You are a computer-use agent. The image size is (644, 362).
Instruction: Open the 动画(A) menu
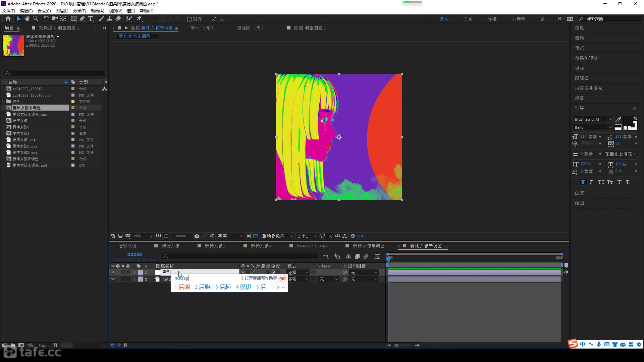click(x=98, y=11)
